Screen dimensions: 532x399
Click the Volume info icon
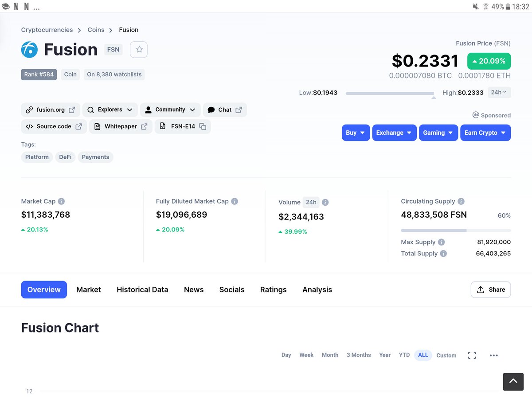(325, 202)
